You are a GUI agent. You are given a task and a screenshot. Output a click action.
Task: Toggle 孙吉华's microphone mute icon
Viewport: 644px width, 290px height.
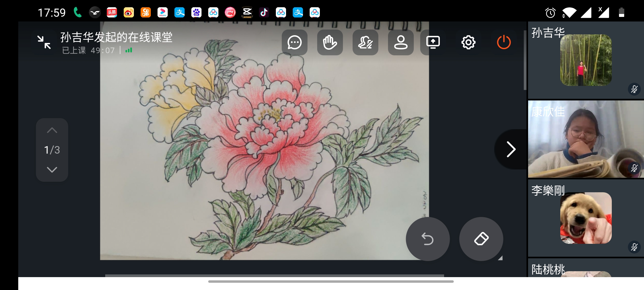point(634,89)
